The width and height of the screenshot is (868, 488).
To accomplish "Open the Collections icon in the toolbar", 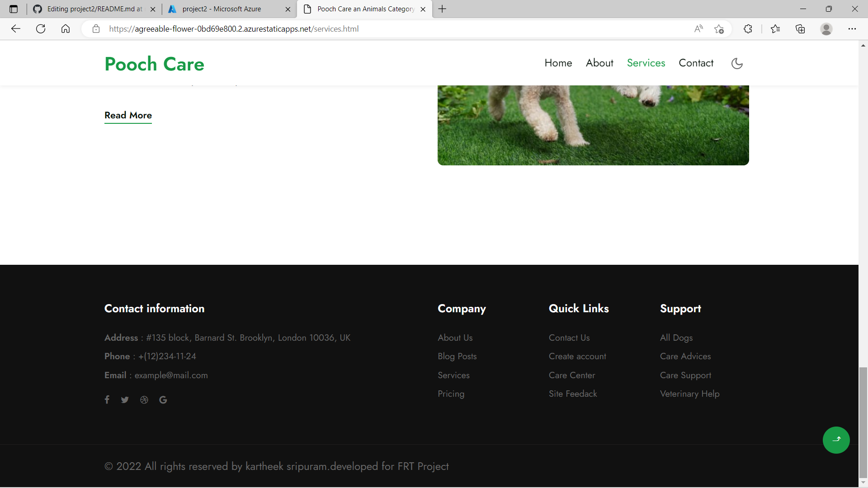I will 800,28.
